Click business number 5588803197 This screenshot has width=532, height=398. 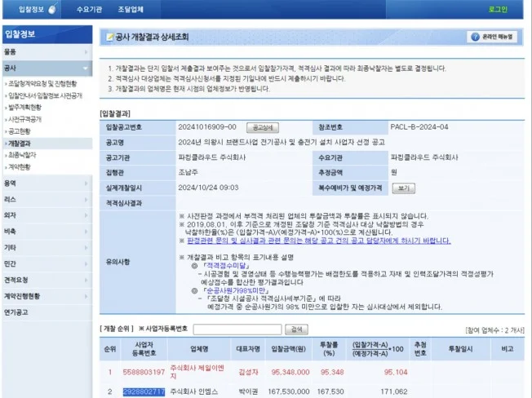pos(144,372)
